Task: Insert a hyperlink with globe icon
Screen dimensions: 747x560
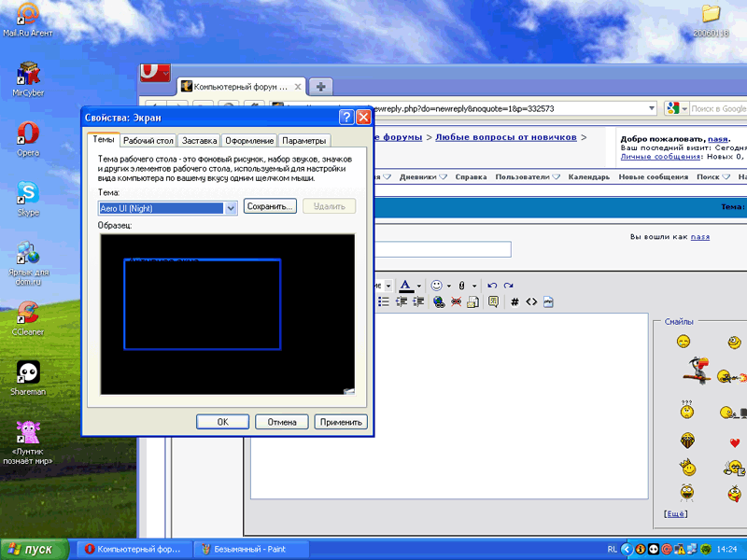Action: click(x=439, y=301)
